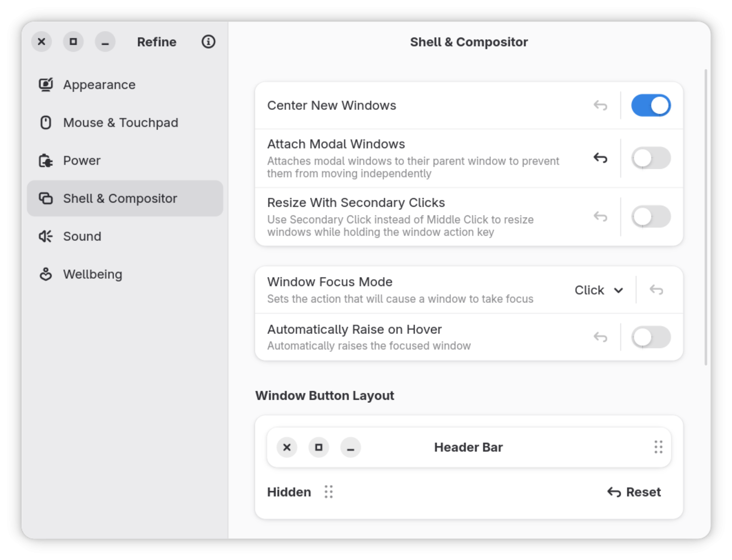
Task: Enable the Attach Modal Windows switch
Action: point(651,158)
